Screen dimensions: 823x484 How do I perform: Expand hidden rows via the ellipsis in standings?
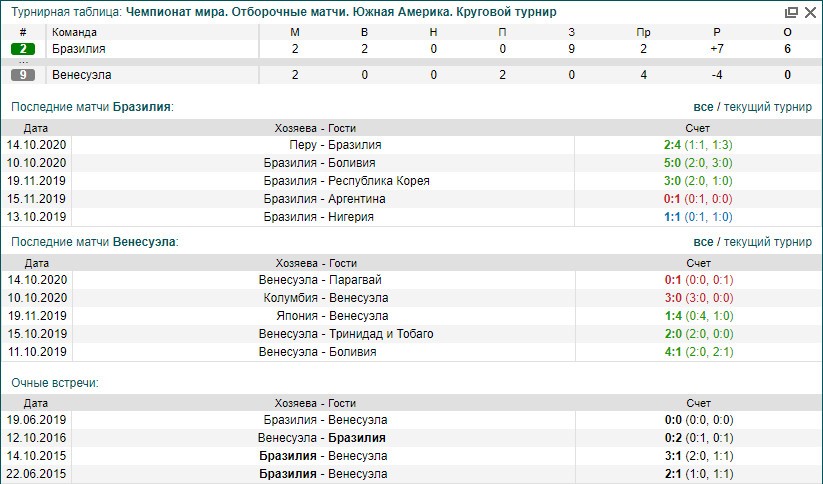pos(23,62)
